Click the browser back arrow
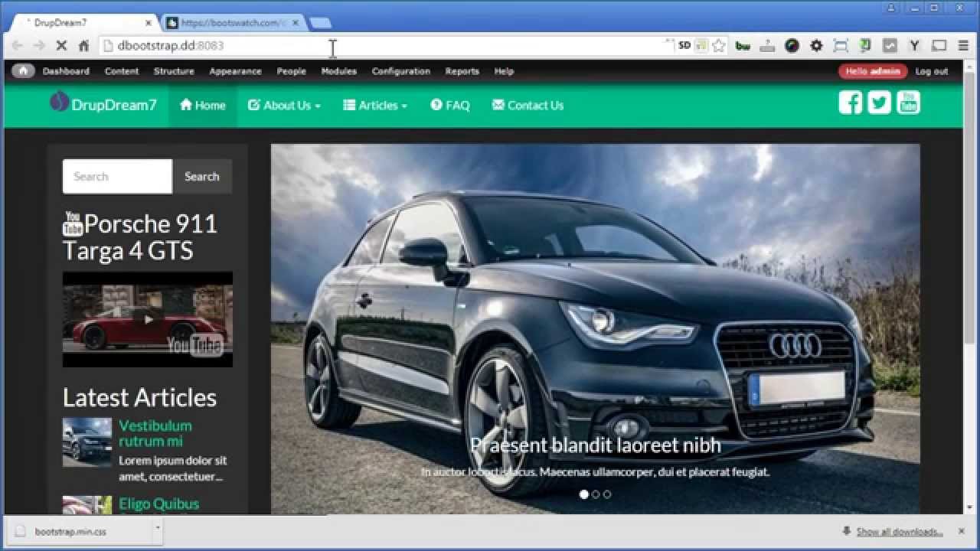This screenshot has height=551, width=980. [17, 46]
